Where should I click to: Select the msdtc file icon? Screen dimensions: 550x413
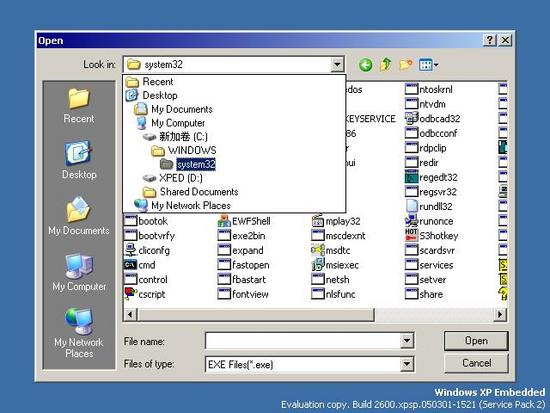click(318, 250)
